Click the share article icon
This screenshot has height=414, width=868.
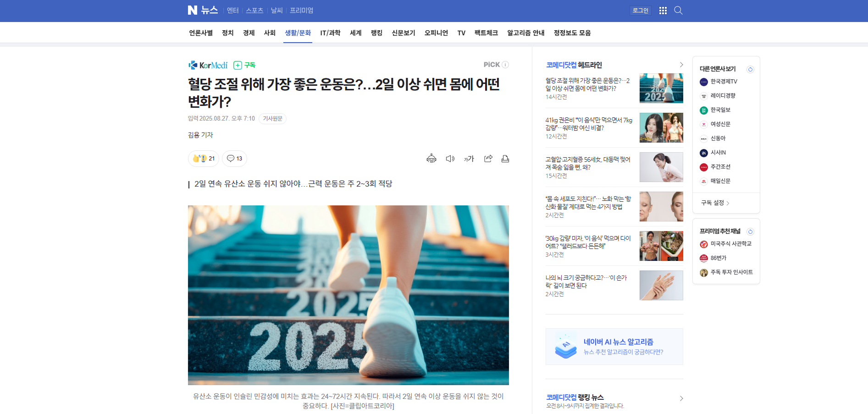pyautogui.click(x=488, y=159)
